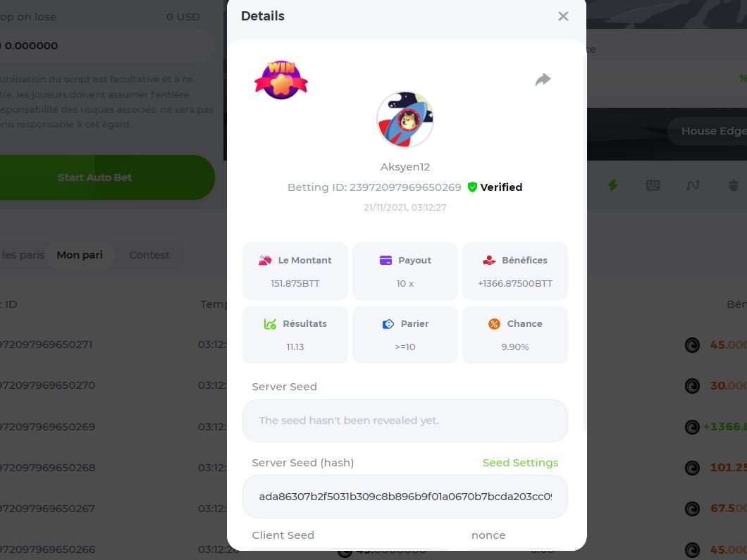This screenshot has height=560, width=747.
Task: Open the live stats graph icon
Action: (693, 185)
